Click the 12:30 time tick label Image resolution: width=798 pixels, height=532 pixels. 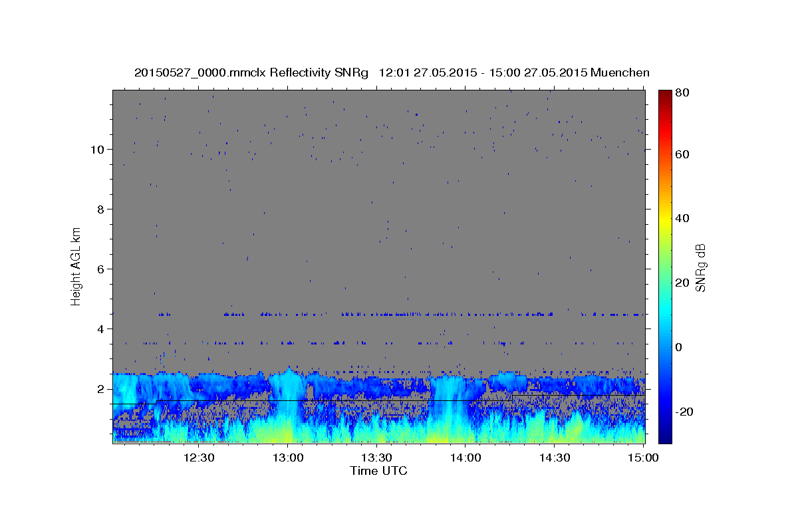[199, 458]
